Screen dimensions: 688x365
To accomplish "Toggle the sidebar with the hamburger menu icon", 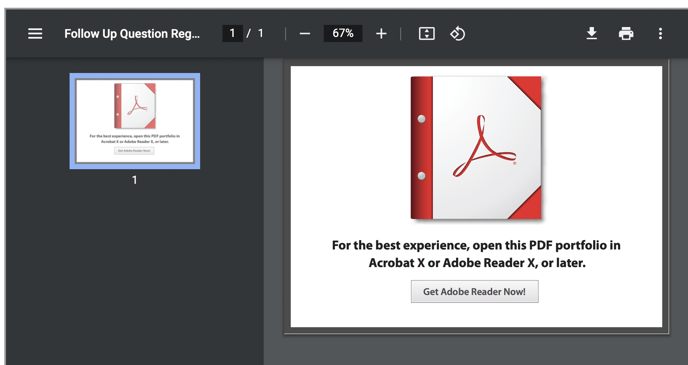I will pyautogui.click(x=35, y=34).
